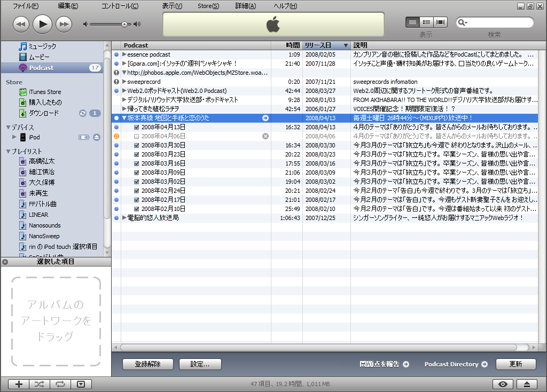
Task: Expand the 電脳的悠人放送局 podcast
Action: pos(124,217)
